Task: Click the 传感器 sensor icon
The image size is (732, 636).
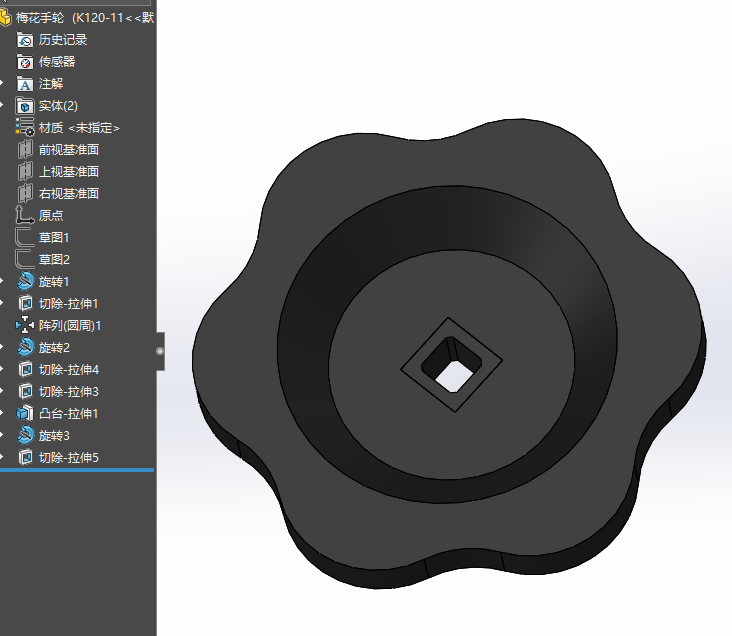Action: tap(25, 62)
